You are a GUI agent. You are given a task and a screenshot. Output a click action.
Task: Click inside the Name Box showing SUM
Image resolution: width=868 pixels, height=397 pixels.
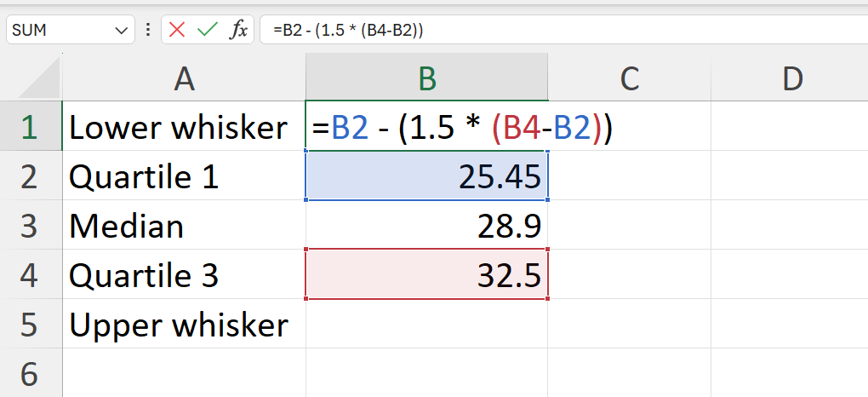coord(60,30)
